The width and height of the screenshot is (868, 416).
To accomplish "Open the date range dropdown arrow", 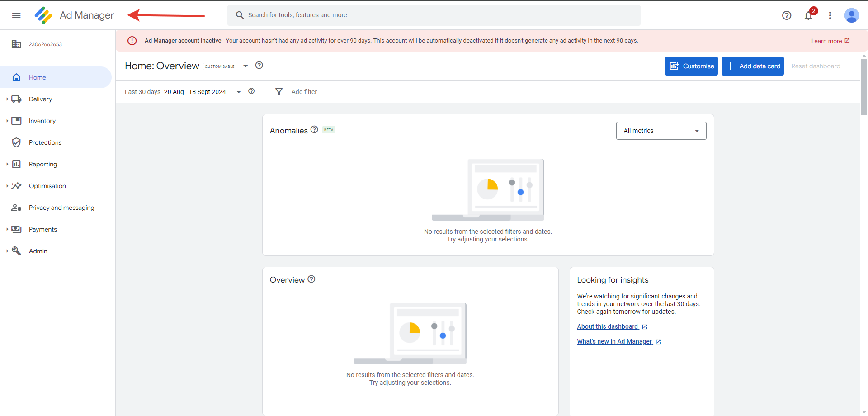I will pos(239,92).
